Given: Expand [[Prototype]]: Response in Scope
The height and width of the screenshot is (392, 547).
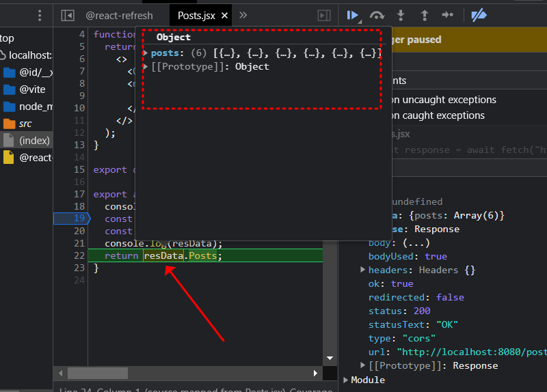Looking at the screenshot, I should (362, 365).
